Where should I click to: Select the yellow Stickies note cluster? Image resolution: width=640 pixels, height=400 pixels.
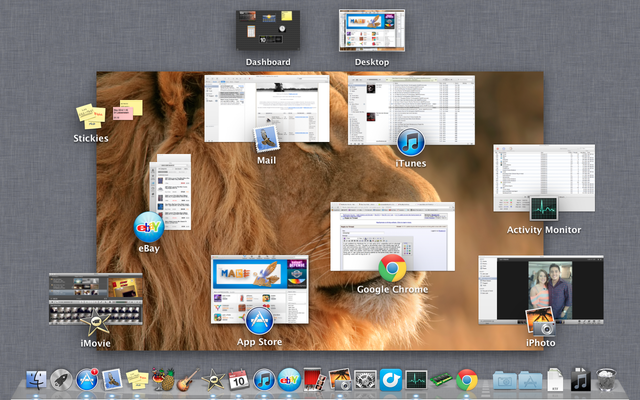91,116
